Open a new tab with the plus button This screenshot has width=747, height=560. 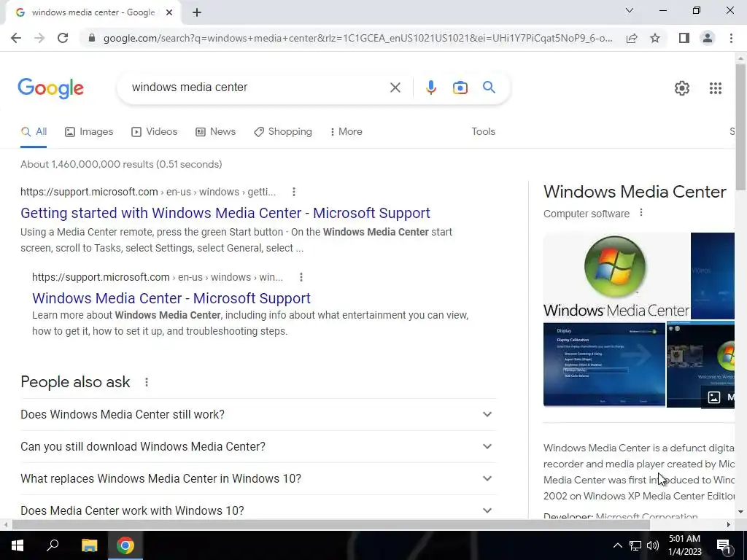[x=197, y=12]
